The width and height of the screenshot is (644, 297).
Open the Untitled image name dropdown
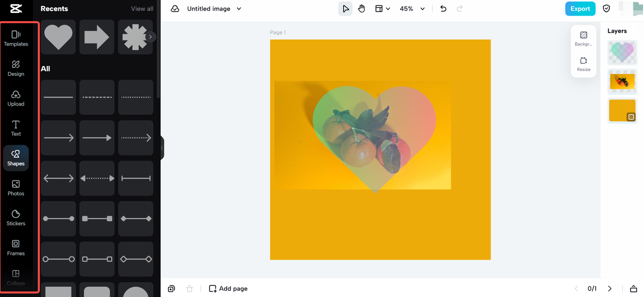(x=214, y=9)
